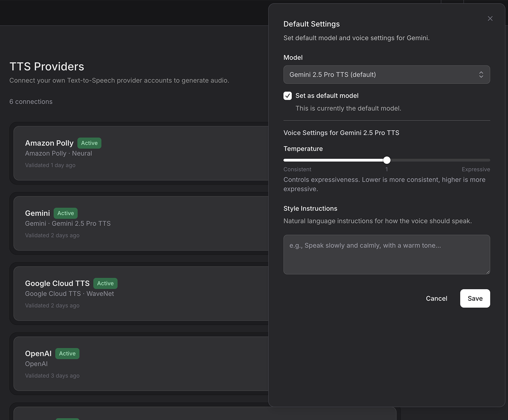Click the checkmark inside the default model checkbox
Viewport: 508px width, 420px height.
click(288, 96)
